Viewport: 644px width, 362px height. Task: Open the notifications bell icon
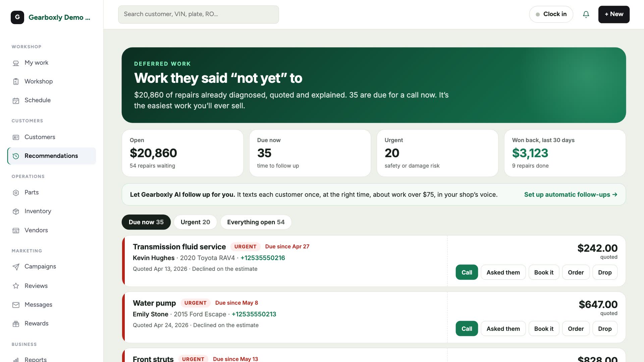[x=586, y=14]
